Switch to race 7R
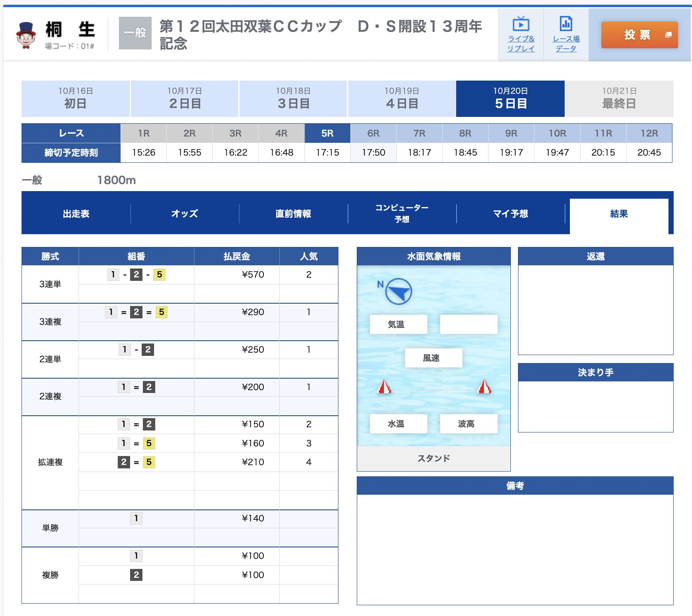 click(419, 133)
